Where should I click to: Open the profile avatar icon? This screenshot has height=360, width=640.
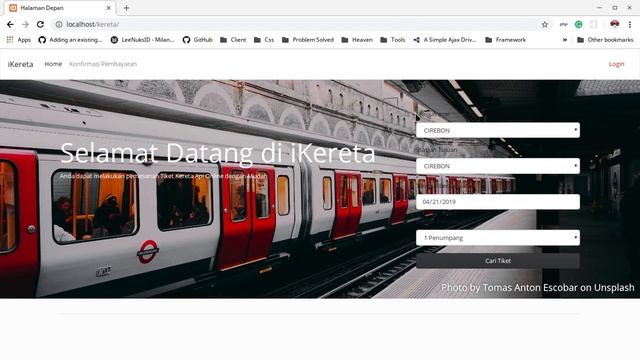(614, 24)
